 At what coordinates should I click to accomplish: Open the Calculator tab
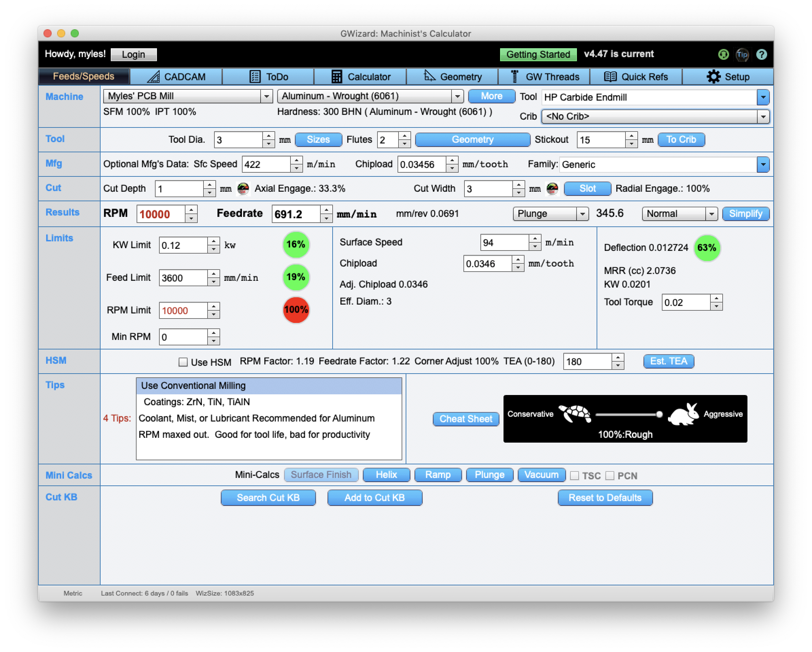point(360,76)
